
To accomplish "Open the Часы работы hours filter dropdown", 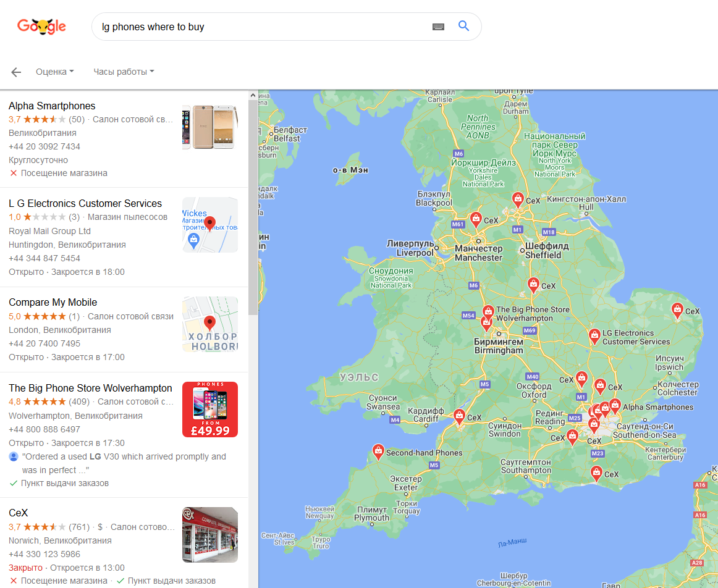I will pos(124,72).
